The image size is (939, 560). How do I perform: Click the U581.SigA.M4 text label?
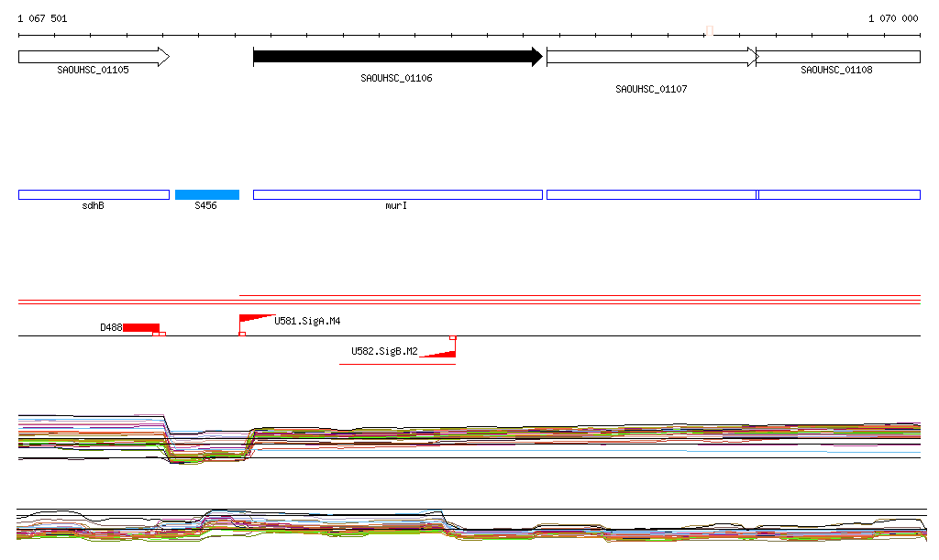pyautogui.click(x=307, y=322)
